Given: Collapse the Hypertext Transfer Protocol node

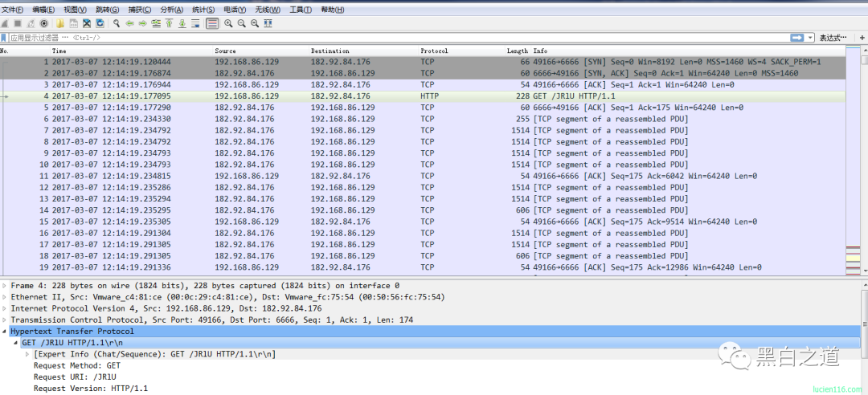Looking at the screenshot, I should tap(5, 332).
